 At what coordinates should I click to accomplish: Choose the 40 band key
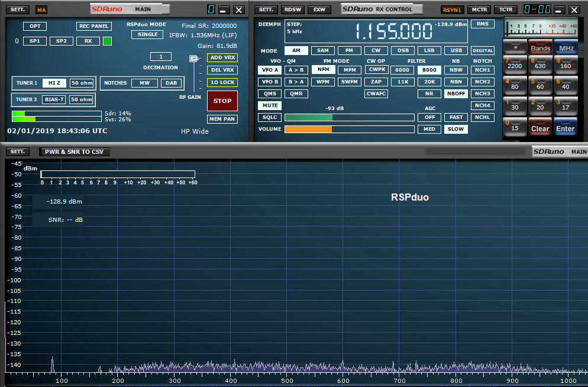566,86
